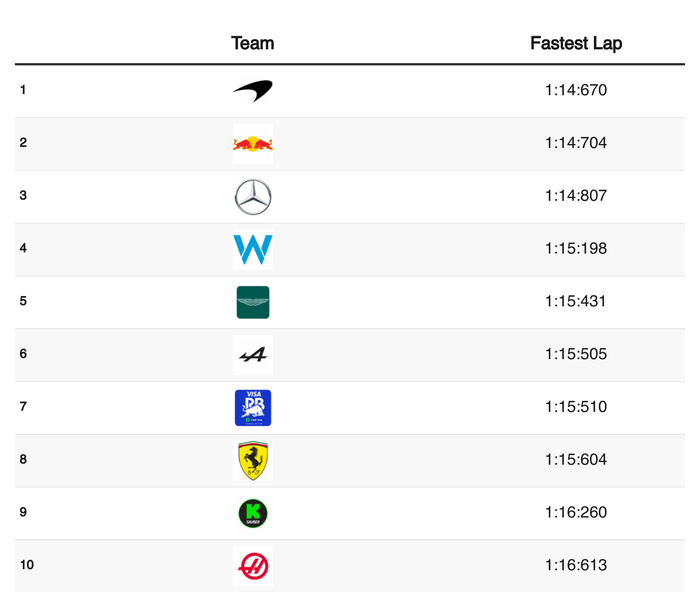Image resolution: width=700 pixels, height=607 pixels.
Task: Click the Team column header
Action: click(x=252, y=44)
